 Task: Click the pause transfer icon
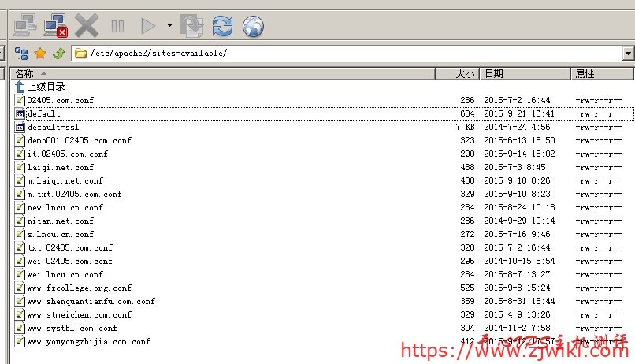point(117,26)
